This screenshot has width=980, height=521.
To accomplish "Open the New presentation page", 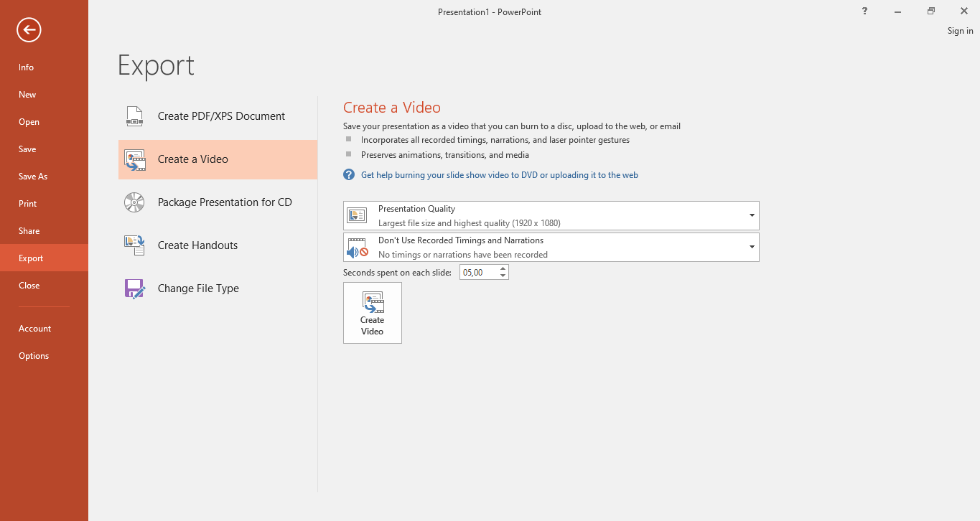I will 44,95.
